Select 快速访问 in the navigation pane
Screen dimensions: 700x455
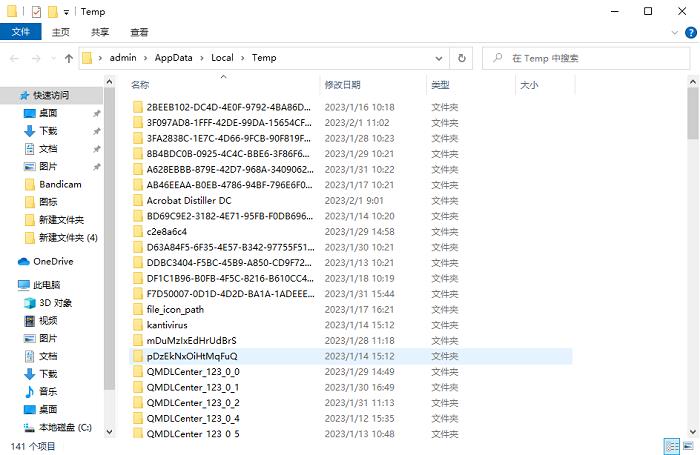tap(51, 95)
